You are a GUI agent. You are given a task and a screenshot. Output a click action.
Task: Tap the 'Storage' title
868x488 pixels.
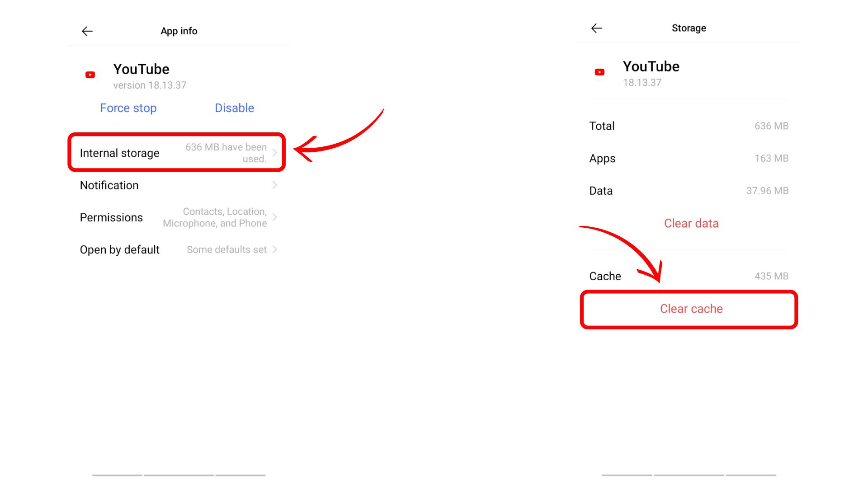[689, 28]
